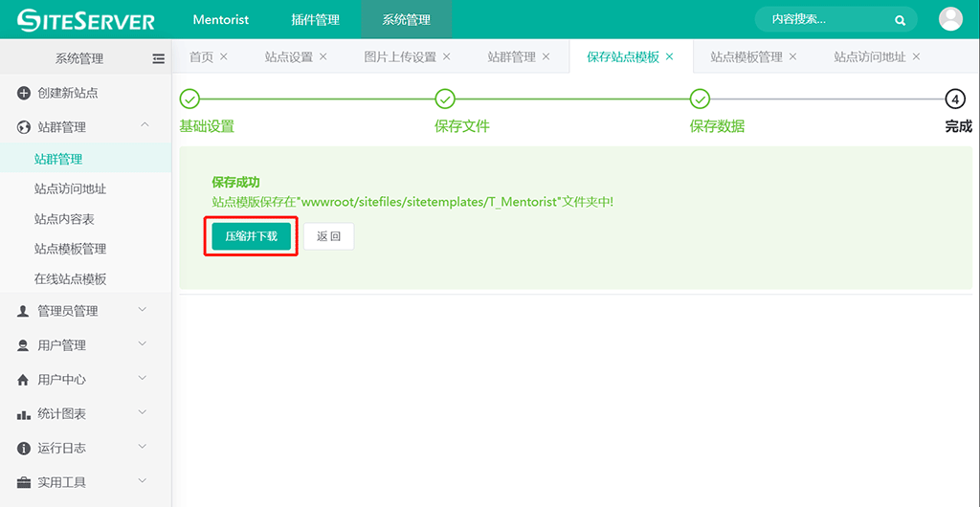This screenshot has width=980, height=507.
Task: Open the 插件管理 top menu
Action: (x=315, y=20)
